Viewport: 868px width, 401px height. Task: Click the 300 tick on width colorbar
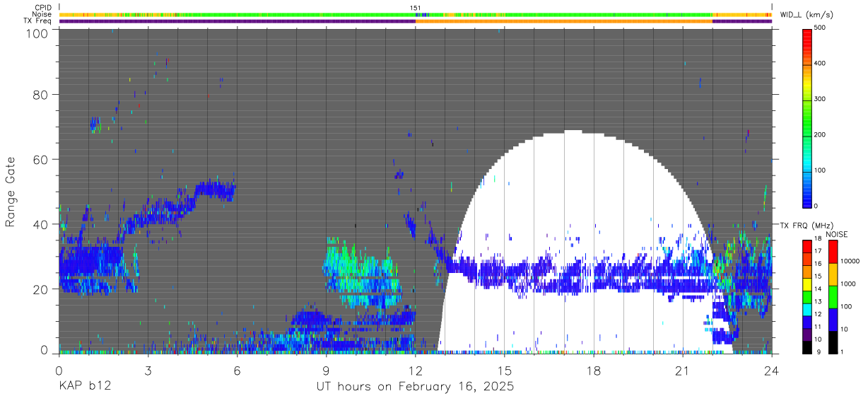click(820, 99)
